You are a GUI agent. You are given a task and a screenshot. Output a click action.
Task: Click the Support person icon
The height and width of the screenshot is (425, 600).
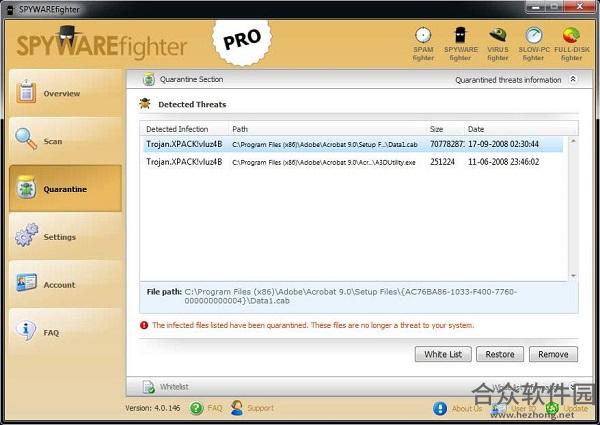(x=237, y=408)
